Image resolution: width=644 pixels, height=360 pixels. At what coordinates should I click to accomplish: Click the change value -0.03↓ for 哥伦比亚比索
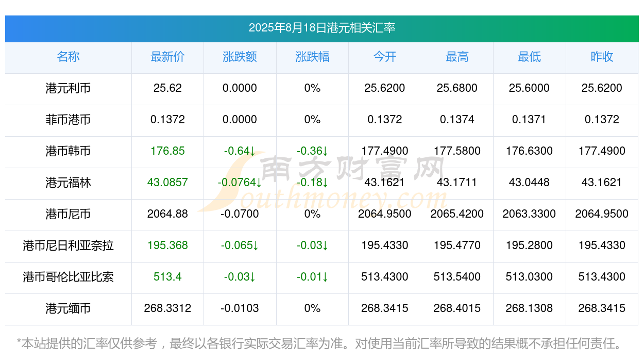pyautogui.click(x=240, y=277)
